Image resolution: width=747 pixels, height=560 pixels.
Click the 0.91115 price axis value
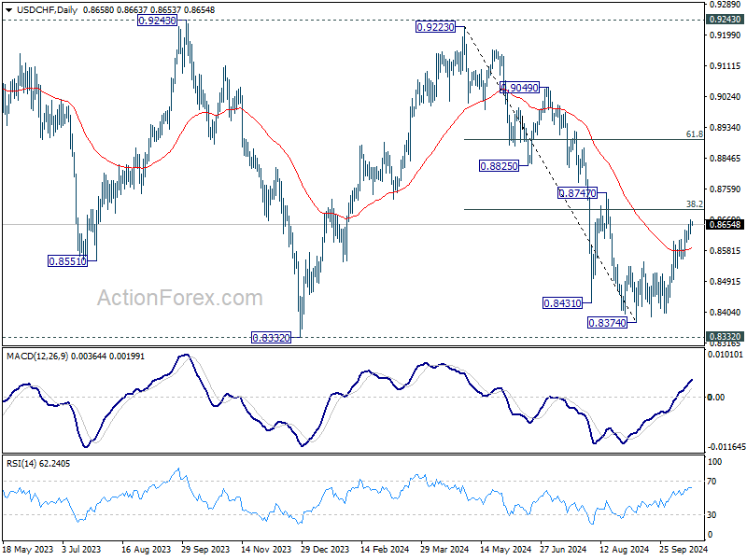coord(726,65)
